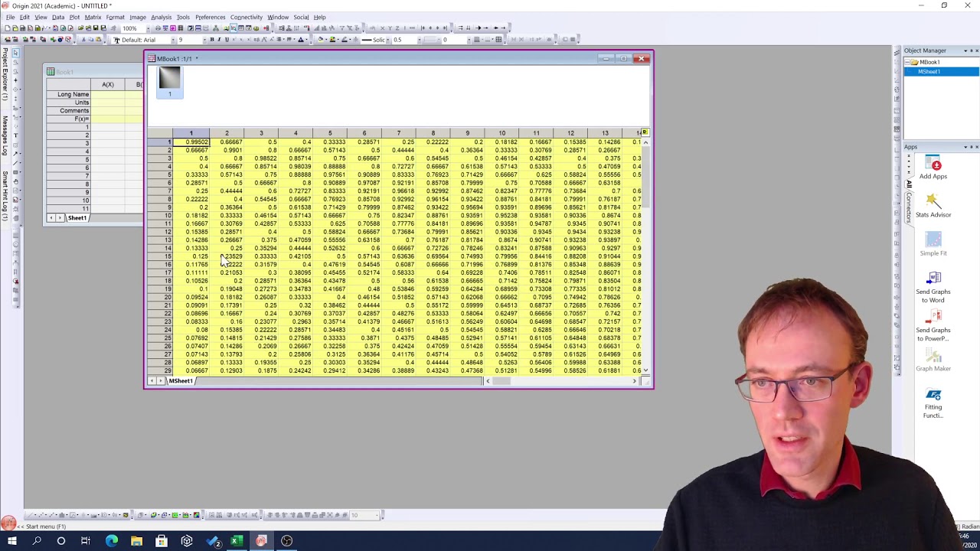
Task: Click the F(x)= row label in Book1
Action: tap(70, 119)
